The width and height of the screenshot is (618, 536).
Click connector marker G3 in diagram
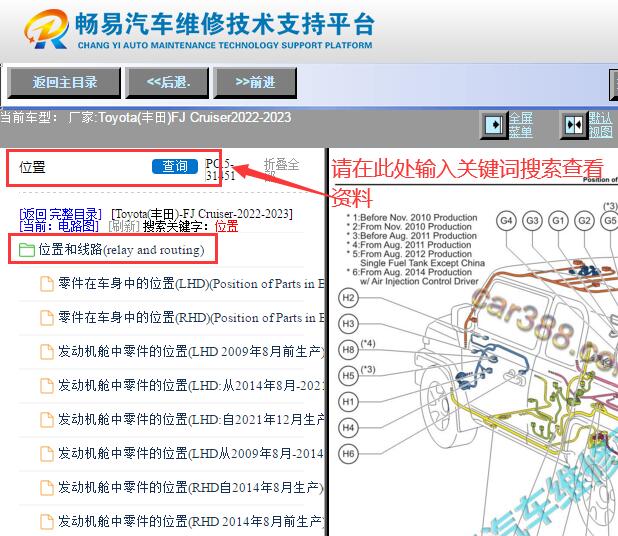click(x=532, y=220)
